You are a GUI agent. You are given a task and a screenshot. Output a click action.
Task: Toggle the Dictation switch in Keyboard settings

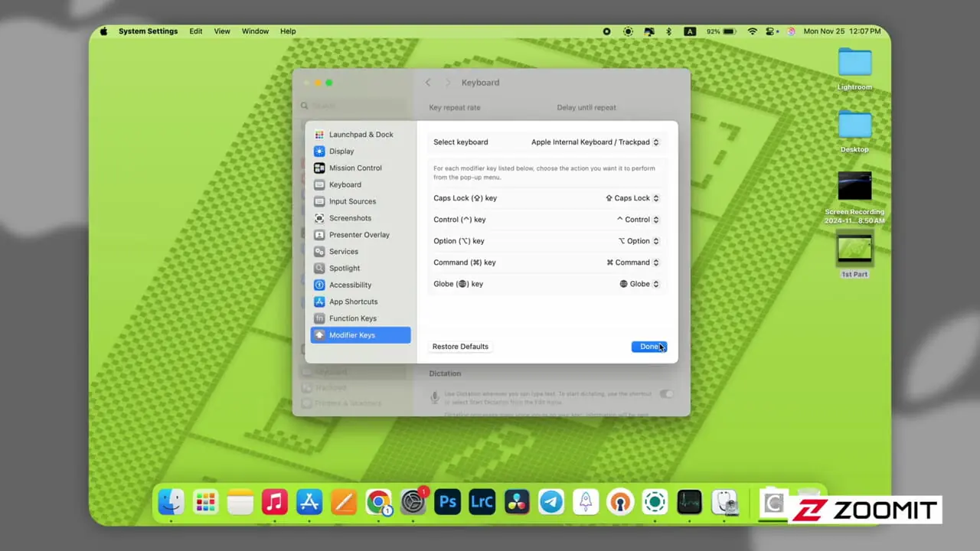point(667,394)
